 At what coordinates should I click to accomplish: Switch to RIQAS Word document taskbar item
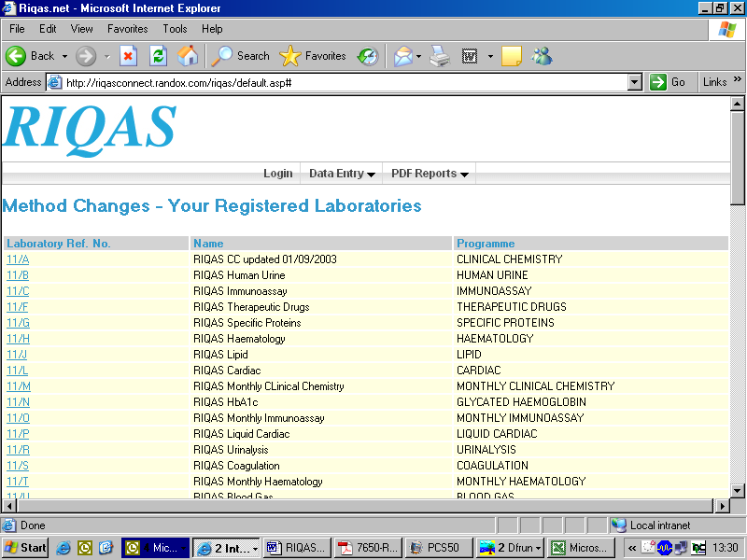coord(297,548)
